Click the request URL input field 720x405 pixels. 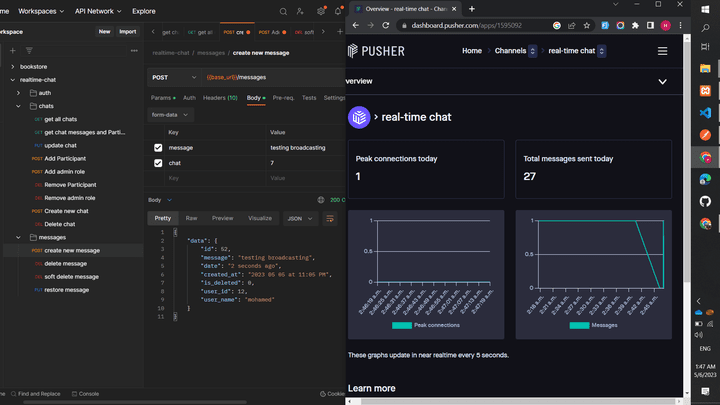point(273,78)
